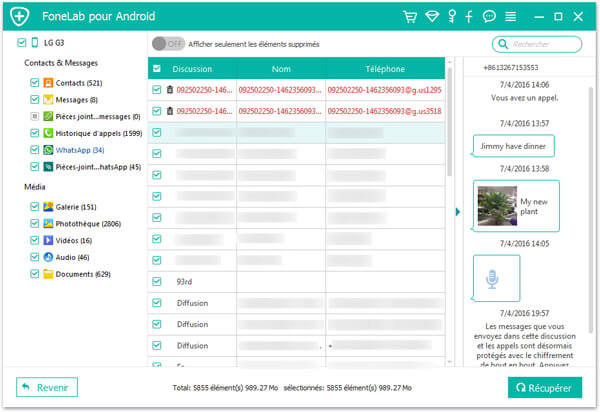Viewport: 600px width, 412px height.
Task: Click into the Rechercher search field
Action: 537,44
